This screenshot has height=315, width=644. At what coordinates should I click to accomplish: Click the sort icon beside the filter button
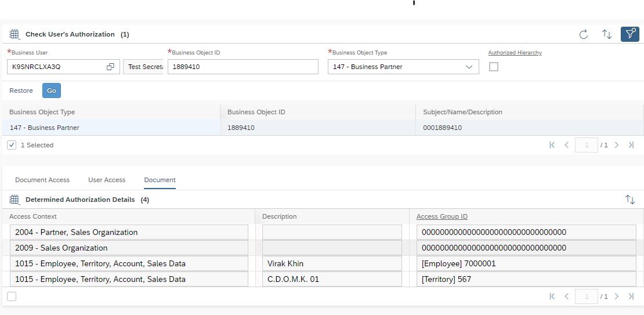click(607, 34)
